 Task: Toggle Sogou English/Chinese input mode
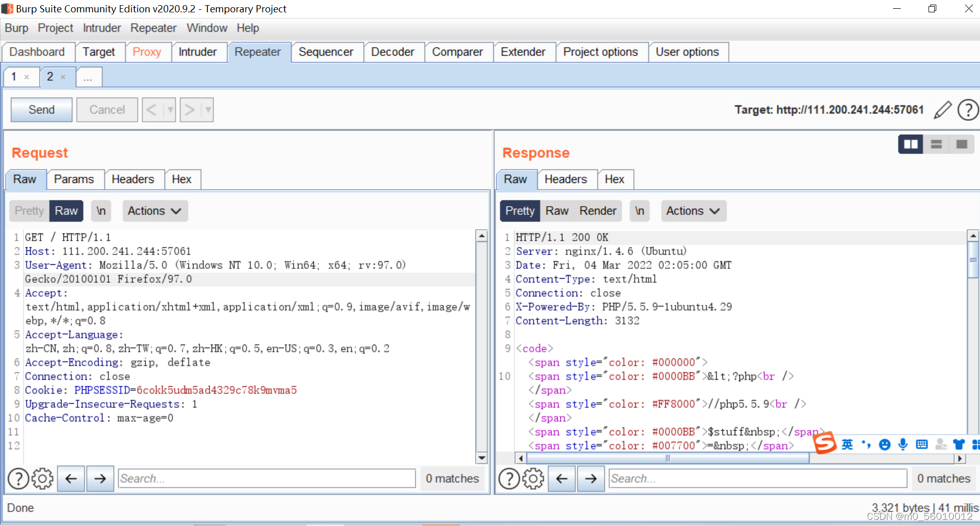[847, 444]
